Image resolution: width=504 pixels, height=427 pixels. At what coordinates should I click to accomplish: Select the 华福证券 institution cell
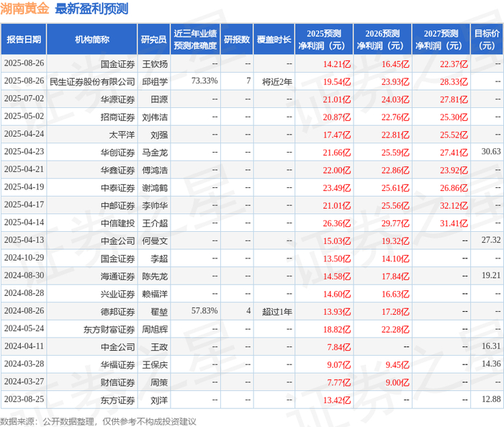coord(117,364)
